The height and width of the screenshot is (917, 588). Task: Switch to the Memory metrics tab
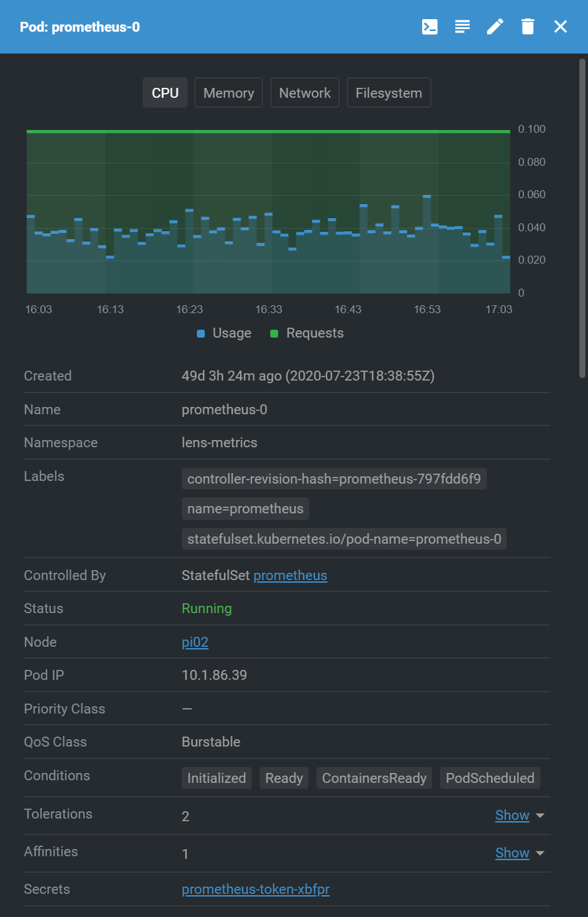click(x=229, y=92)
